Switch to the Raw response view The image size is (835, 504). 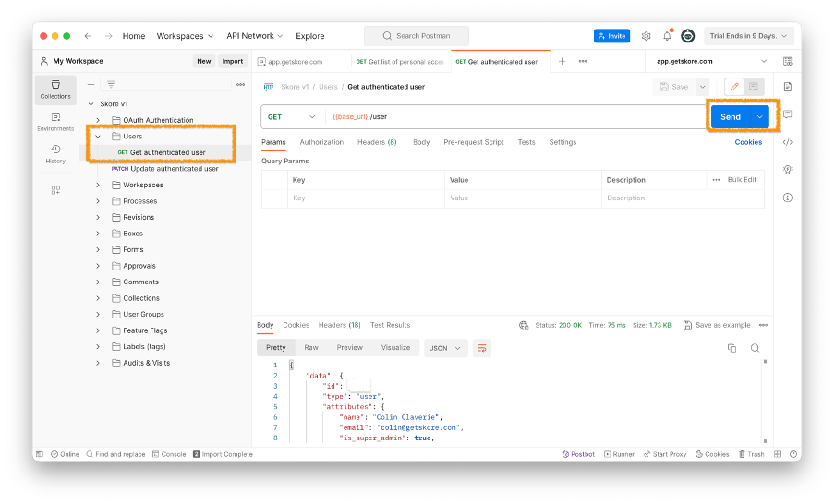point(311,347)
